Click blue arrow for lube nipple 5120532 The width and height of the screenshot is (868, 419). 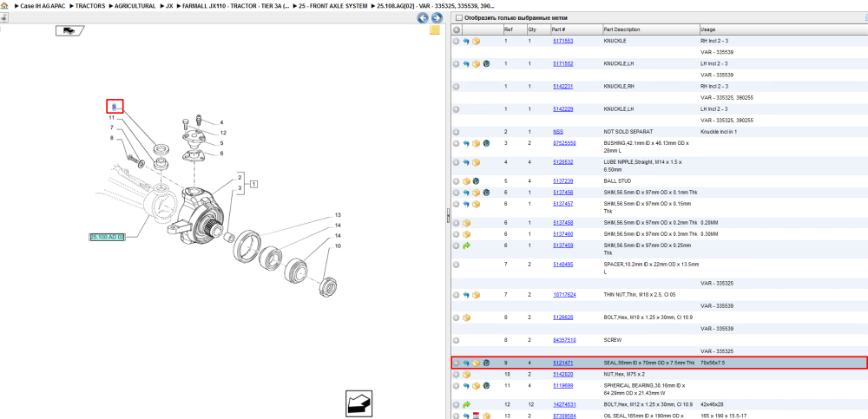[466, 162]
